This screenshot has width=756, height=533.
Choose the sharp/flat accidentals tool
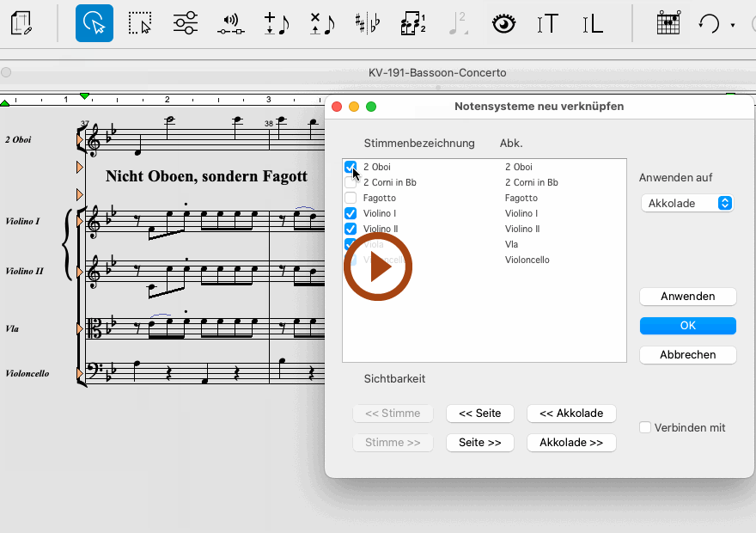click(368, 23)
